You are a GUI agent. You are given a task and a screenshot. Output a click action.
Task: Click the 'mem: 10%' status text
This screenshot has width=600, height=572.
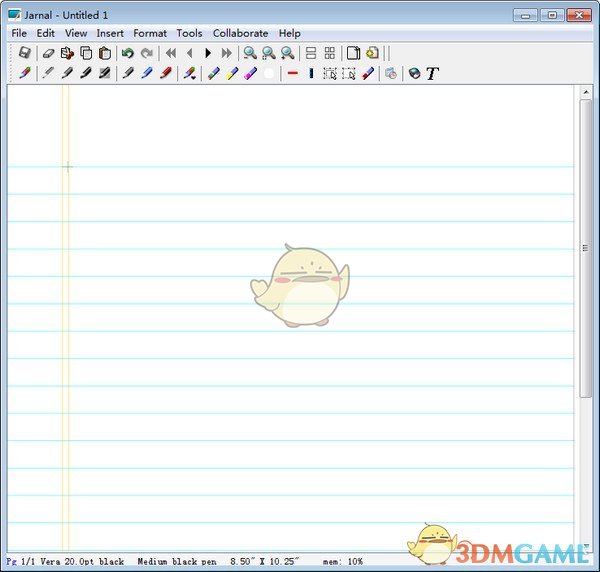click(342, 562)
